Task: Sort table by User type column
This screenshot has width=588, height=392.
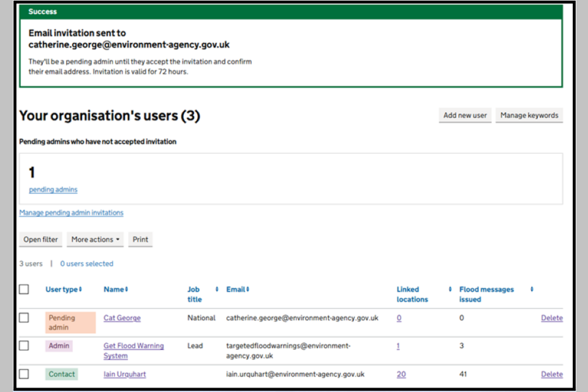Action: pos(64,289)
